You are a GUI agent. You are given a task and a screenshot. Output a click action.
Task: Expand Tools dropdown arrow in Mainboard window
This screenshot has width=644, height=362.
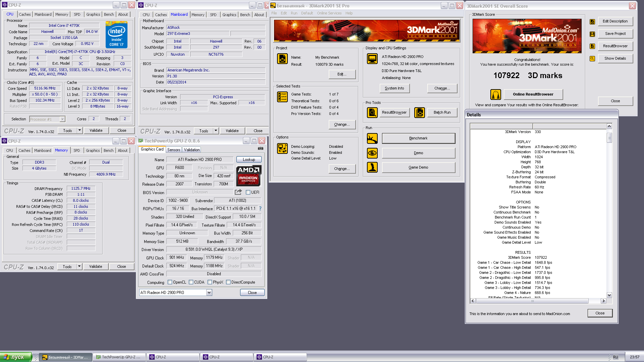point(216,131)
